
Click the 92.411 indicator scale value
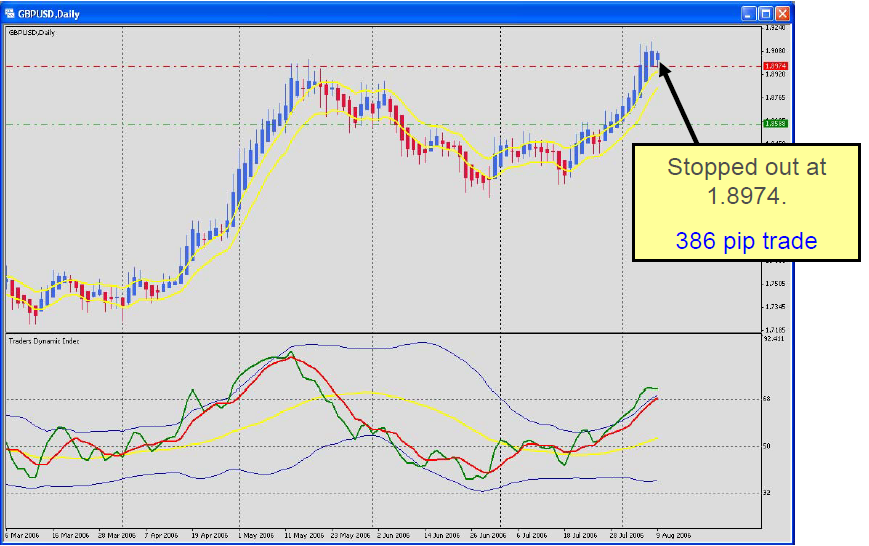(x=774, y=338)
